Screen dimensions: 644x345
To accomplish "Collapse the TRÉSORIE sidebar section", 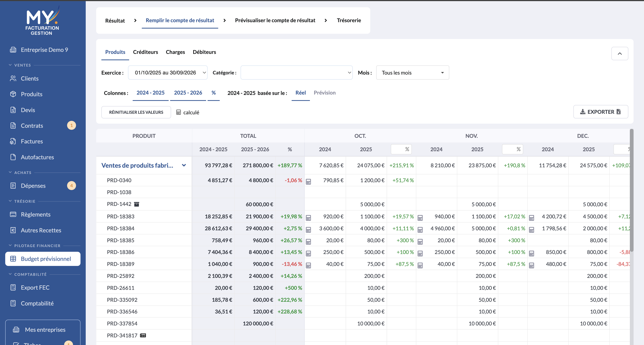I will pyautogui.click(x=10, y=201).
